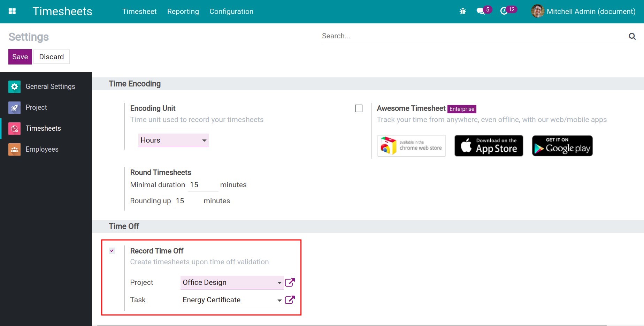The width and height of the screenshot is (644, 326).
Task: Click the Download on the App Store badge
Action: [x=489, y=146]
